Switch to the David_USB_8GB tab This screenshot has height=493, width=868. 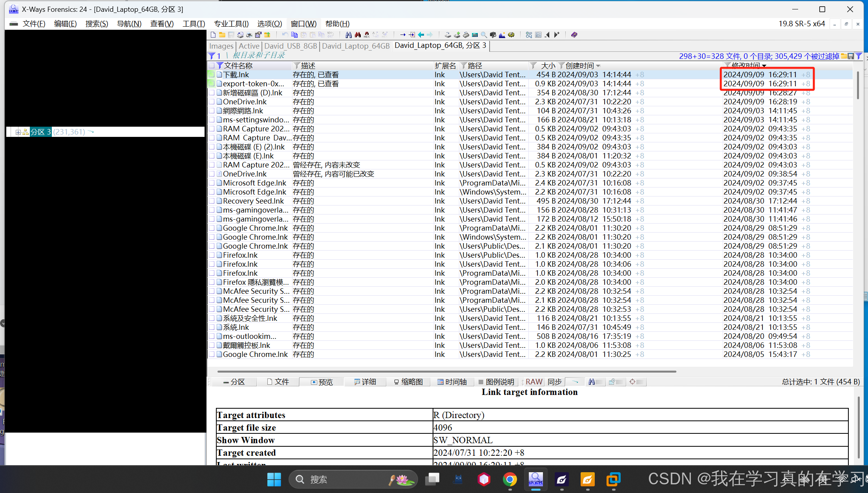(x=291, y=46)
